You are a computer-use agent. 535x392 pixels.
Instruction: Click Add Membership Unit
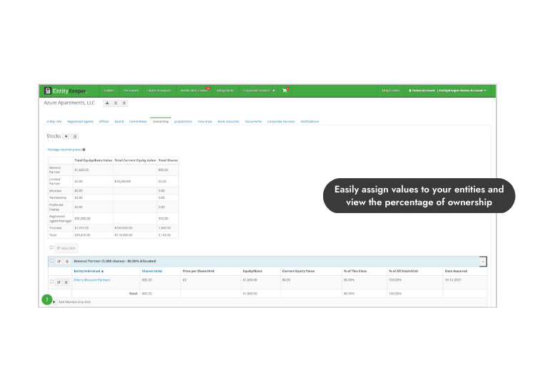(x=74, y=302)
